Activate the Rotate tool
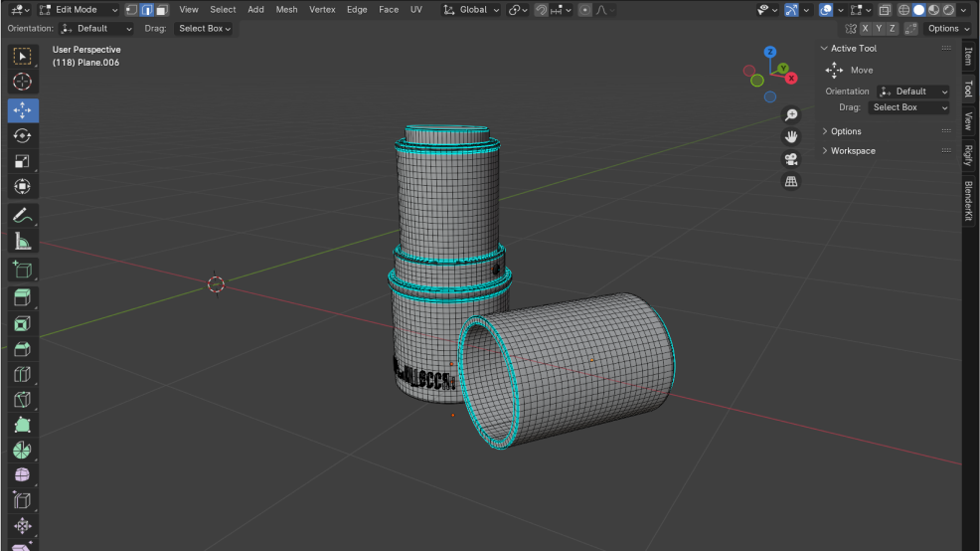The image size is (980, 551). tap(22, 135)
